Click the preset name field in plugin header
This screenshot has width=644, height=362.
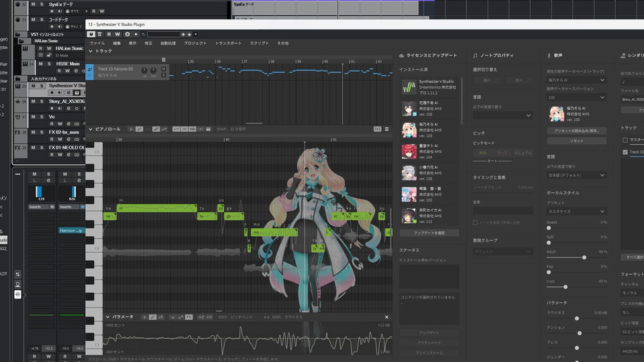164,34
